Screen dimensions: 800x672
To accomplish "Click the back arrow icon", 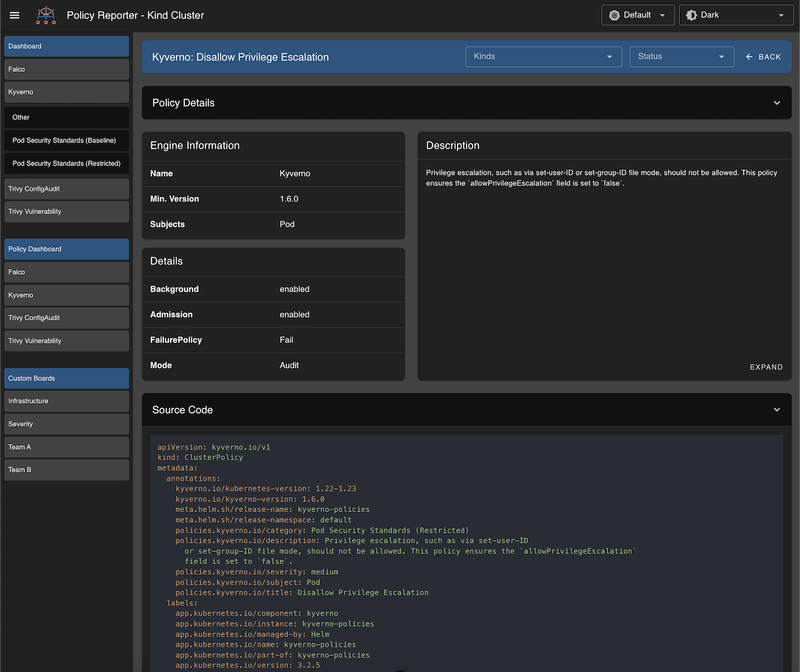I will point(749,57).
